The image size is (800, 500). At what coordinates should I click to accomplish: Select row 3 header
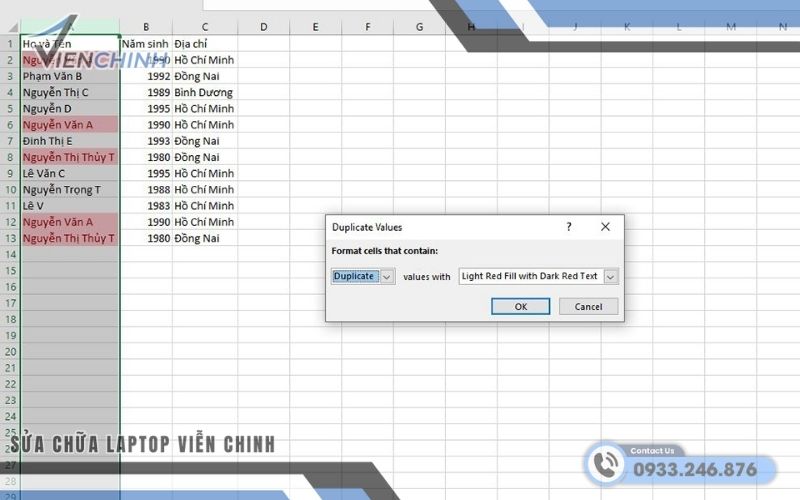[x=10, y=77]
